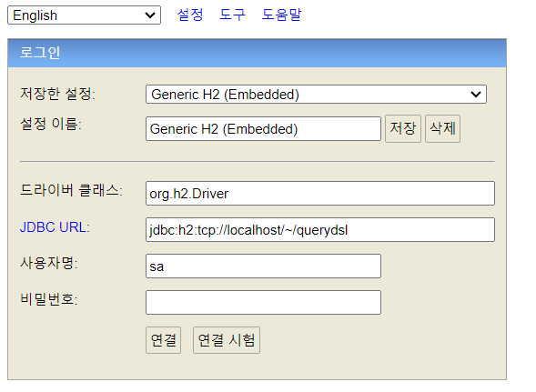Click the 사용자명: label
This screenshot has width=536, height=392.
tap(49, 263)
